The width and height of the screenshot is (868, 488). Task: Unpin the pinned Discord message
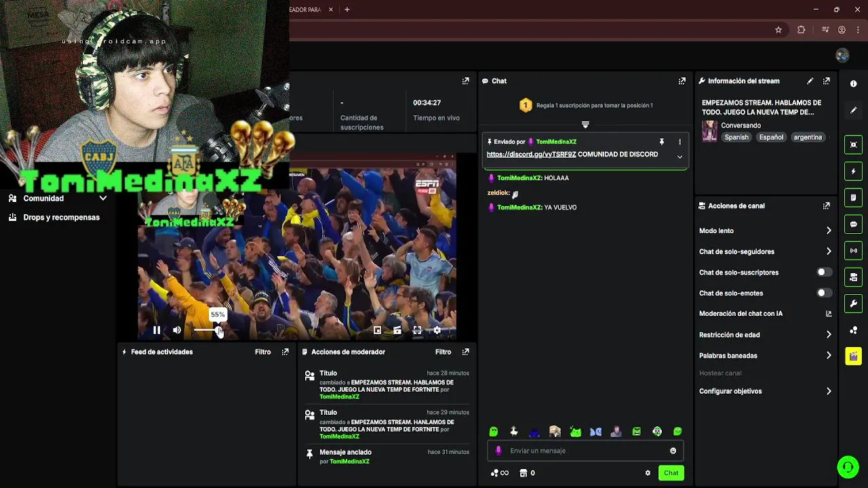tap(661, 142)
